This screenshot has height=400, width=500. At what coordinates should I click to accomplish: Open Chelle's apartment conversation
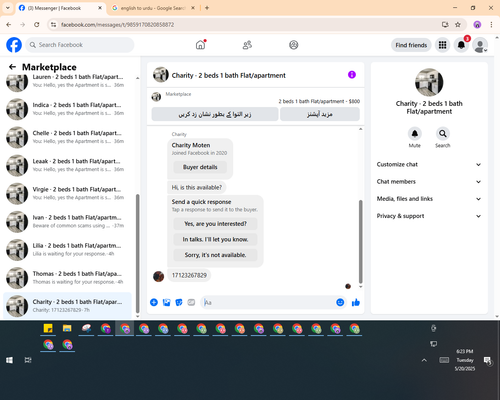(x=68, y=137)
